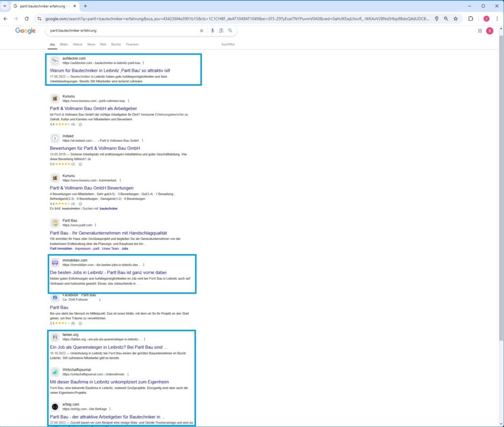This screenshot has height=427, width=504.
Task: Open Suchfilter options
Action: 228,44
